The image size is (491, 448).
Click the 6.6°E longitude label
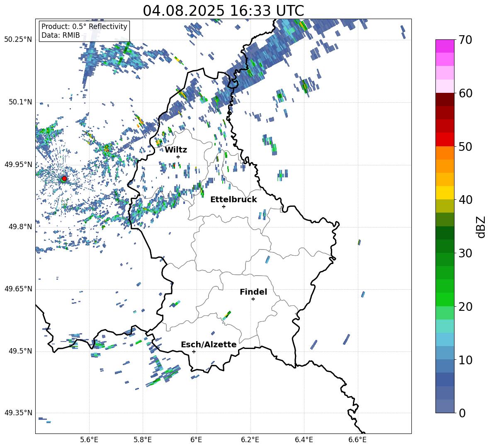(x=357, y=440)
